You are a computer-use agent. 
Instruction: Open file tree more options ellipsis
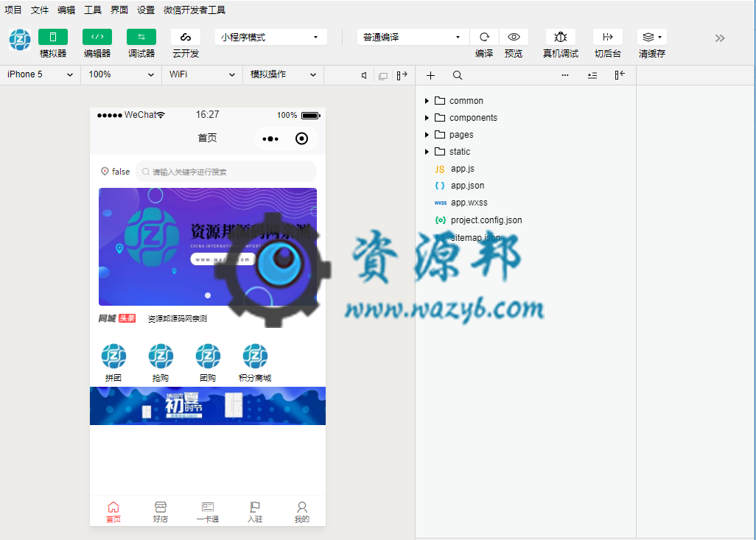(x=565, y=75)
